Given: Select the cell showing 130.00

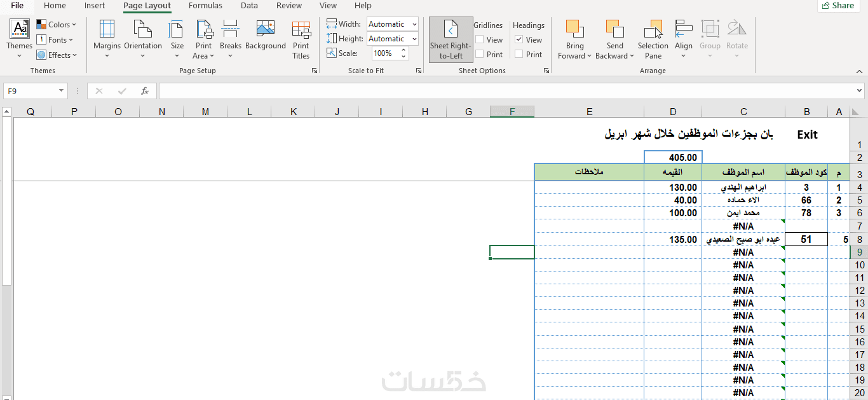Looking at the screenshot, I should [x=673, y=188].
